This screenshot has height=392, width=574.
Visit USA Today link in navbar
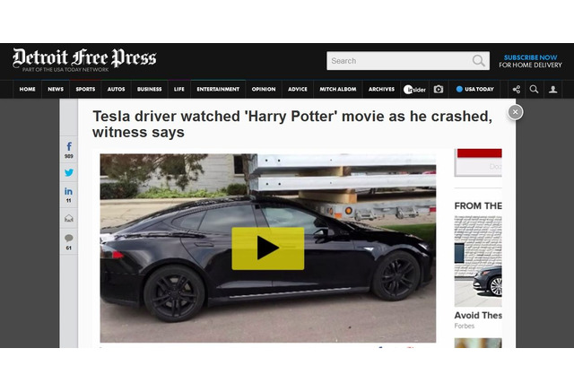[474, 90]
